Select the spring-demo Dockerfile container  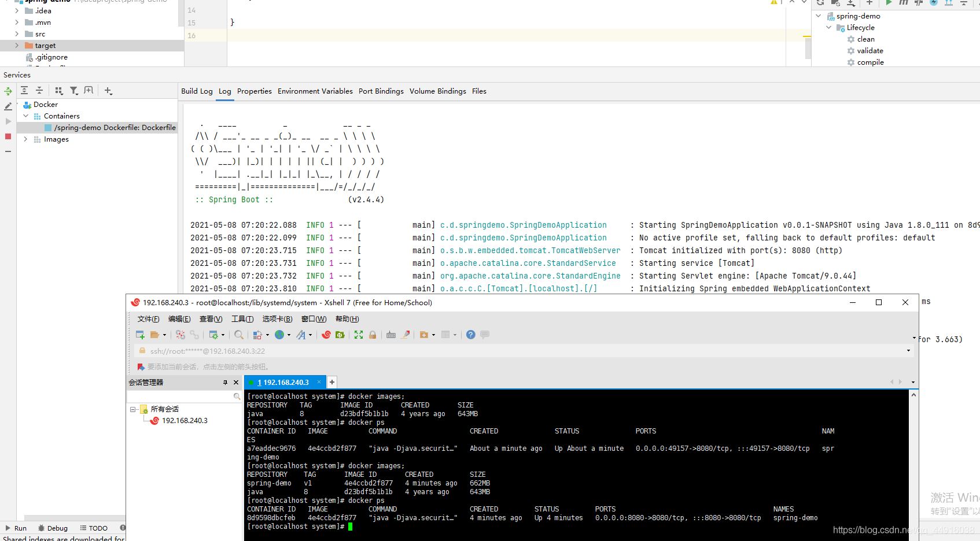(x=115, y=128)
